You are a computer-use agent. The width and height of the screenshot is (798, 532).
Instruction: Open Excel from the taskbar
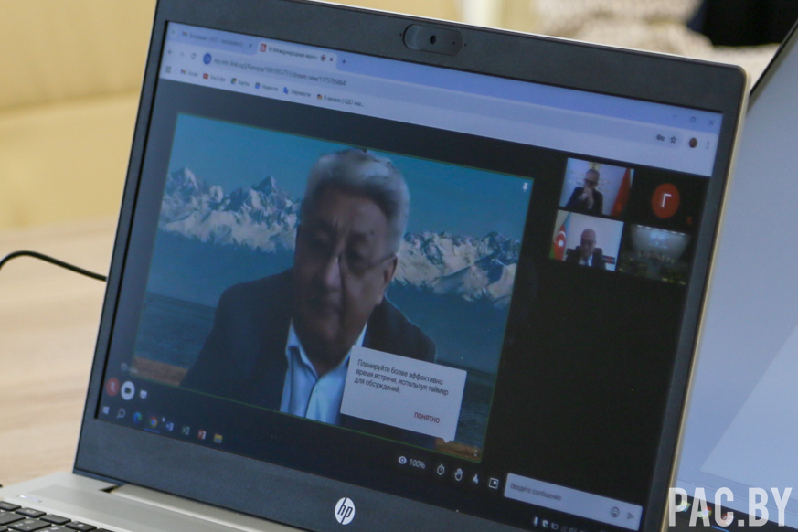pos(186,431)
